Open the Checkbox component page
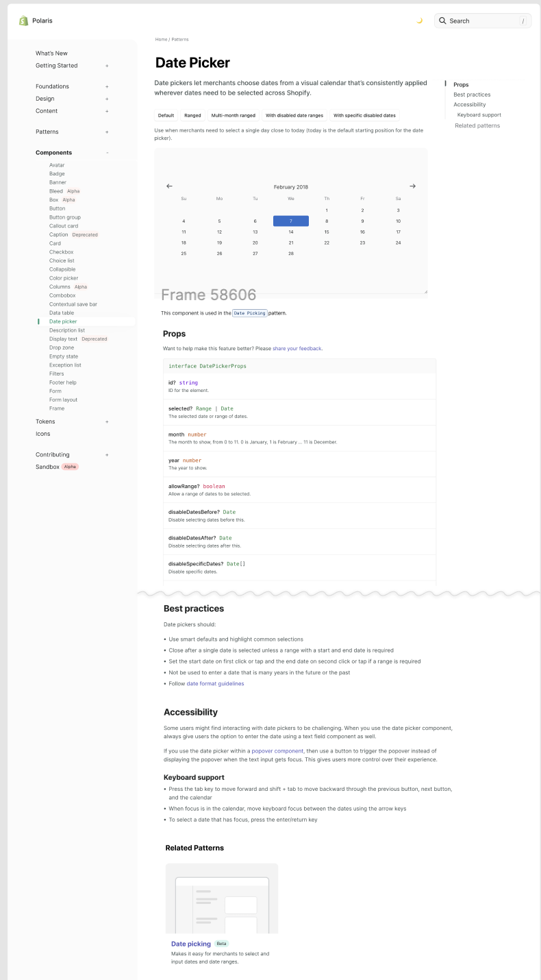Image resolution: width=541 pixels, height=980 pixels. (61, 252)
